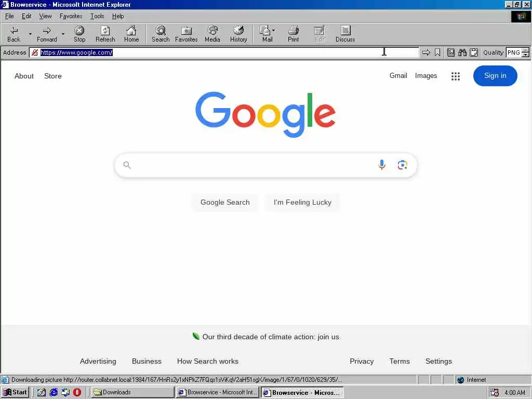Show the History pane

point(238,34)
